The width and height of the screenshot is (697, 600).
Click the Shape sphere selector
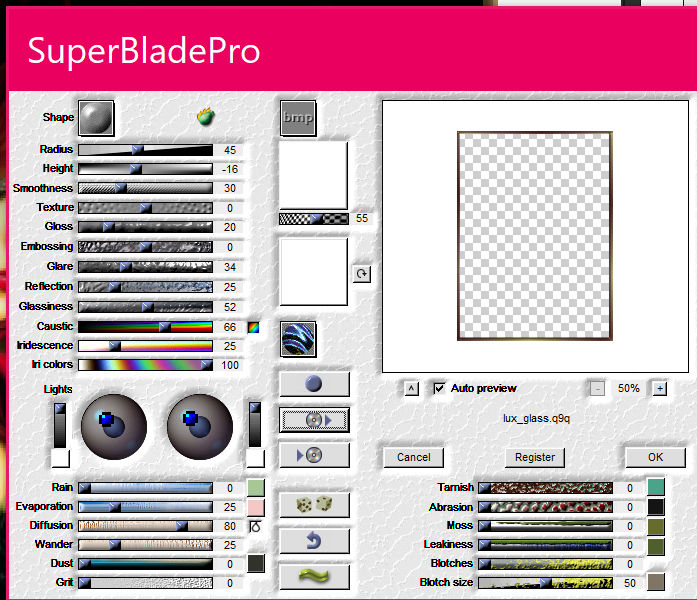96,117
